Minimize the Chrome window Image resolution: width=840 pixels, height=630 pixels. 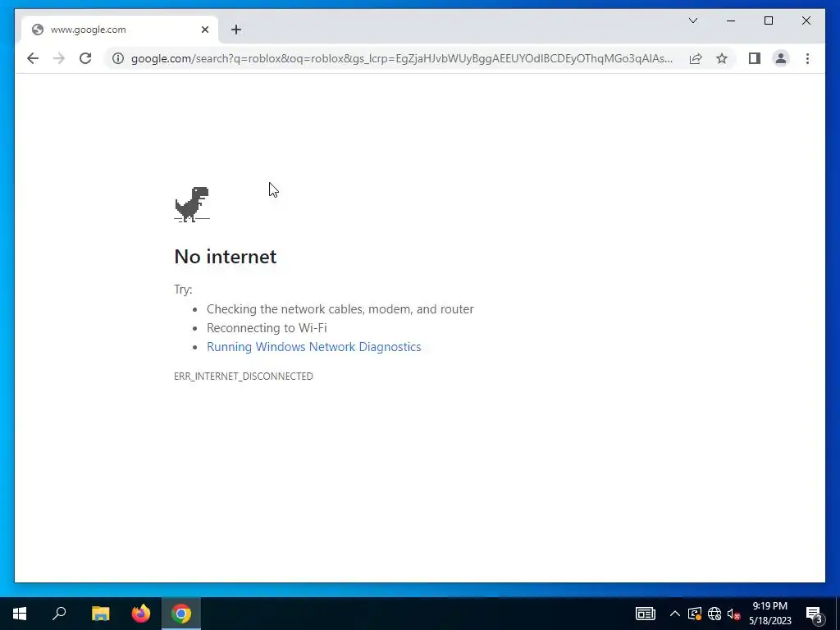[731, 21]
